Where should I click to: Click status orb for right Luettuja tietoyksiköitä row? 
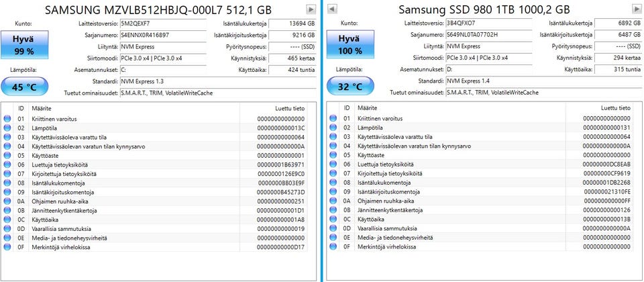[333, 164]
